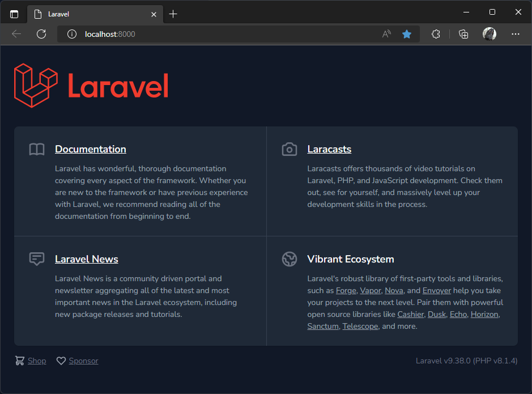This screenshot has width=532, height=394.
Task: Open the profile avatar
Action: coord(490,34)
